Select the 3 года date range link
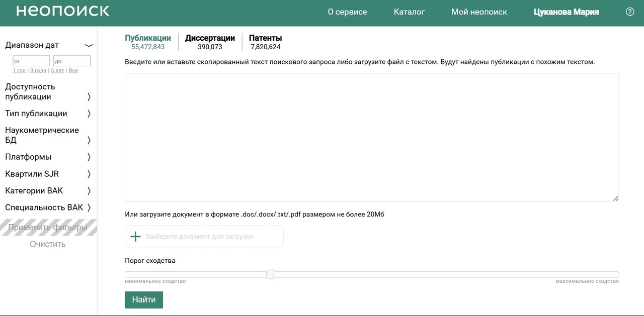Screen dimensions: 644x316 38,70
